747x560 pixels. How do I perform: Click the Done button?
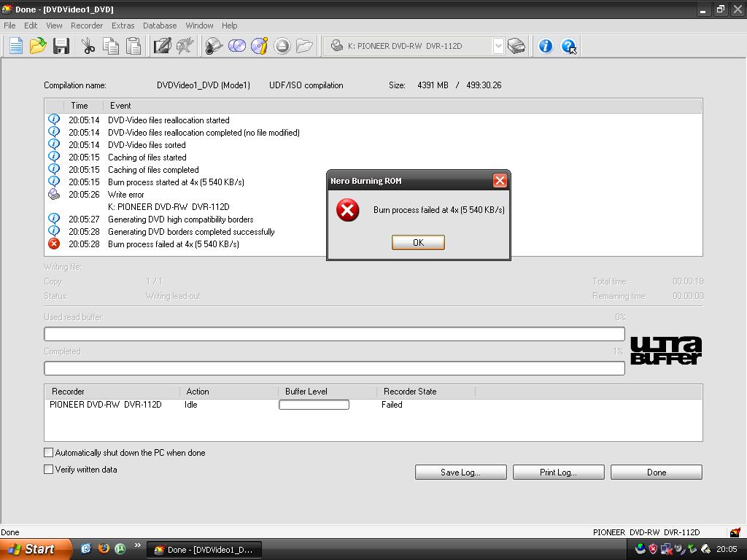[x=657, y=472]
